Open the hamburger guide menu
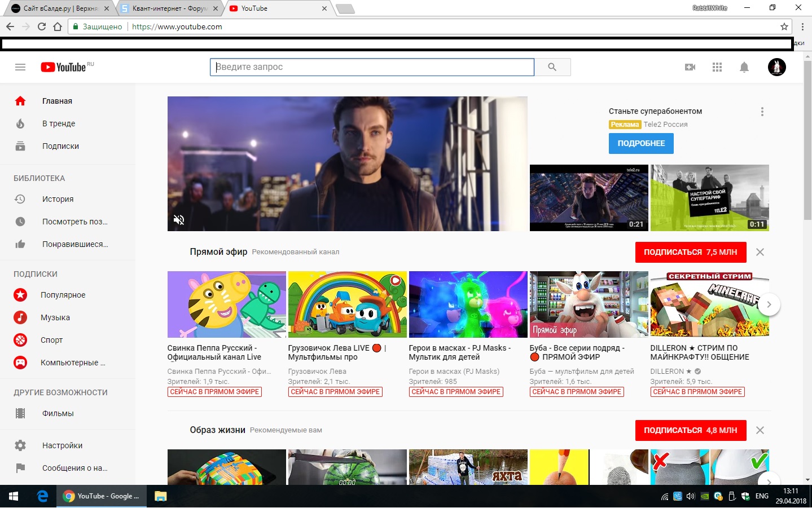812x508 pixels. [20, 67]
